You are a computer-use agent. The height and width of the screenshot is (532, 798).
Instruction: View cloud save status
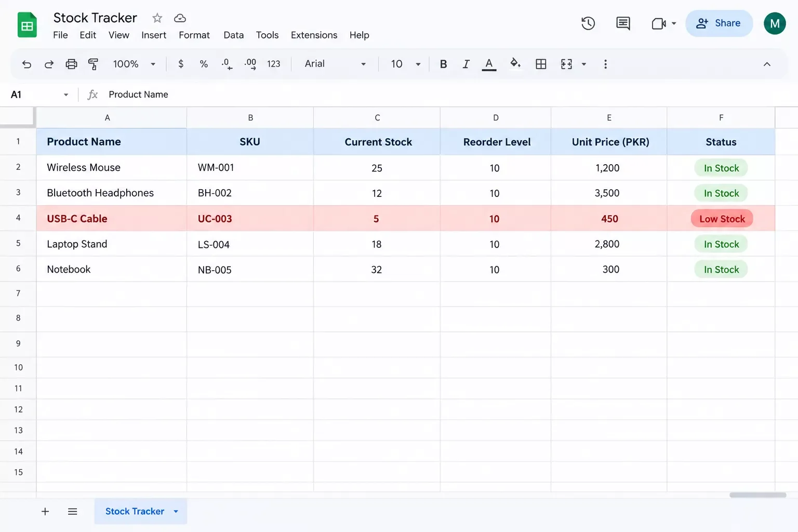[x=180, y=18]
